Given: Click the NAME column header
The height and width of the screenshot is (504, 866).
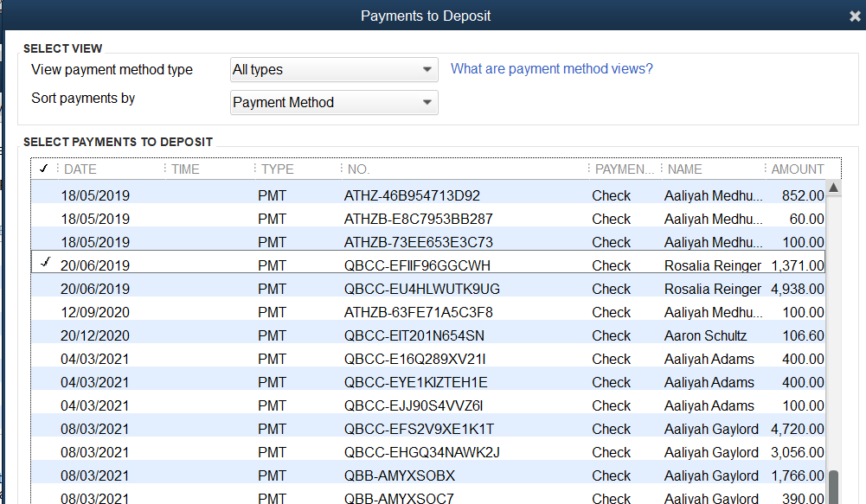Looking at the screenshot, I should point(684,169).
